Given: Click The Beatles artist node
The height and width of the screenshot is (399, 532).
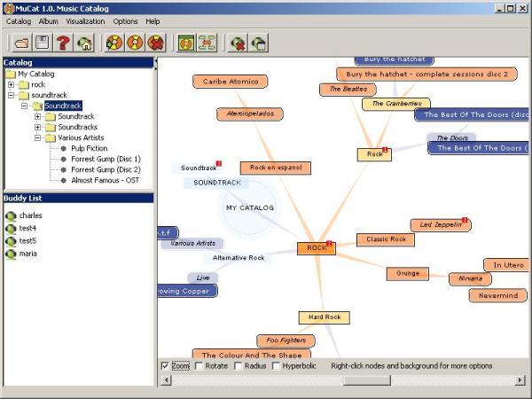Looking at the screenshot, I should click(348, 90).
